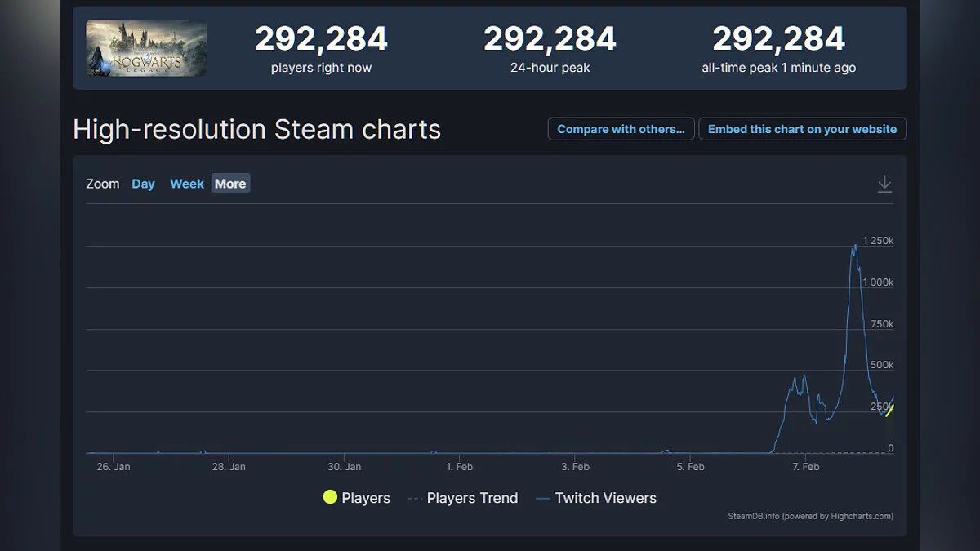Image resolution: width=980 pixels, height=551 pixels.
Task: Toggle the Players series in legend
Action: [x=357, y=498]
